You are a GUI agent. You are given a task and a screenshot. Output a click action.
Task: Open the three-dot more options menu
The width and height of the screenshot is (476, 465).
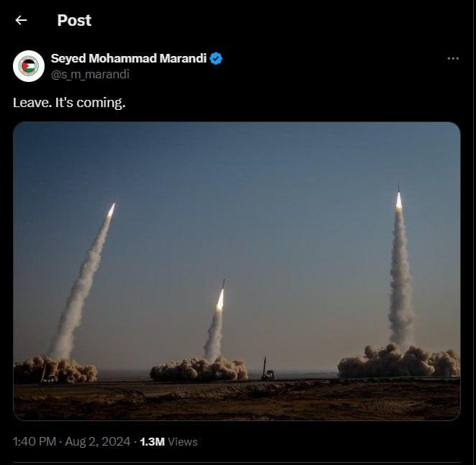point(453,58)
